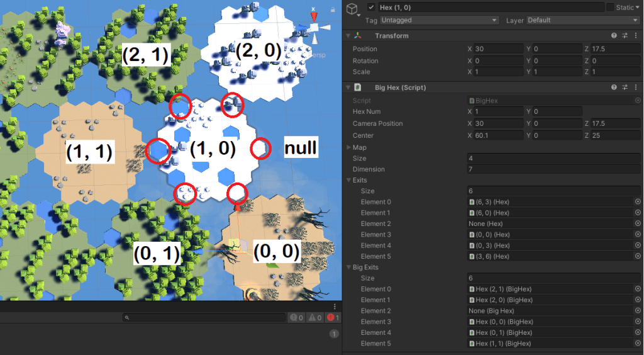Expand the Map foldout
This screenshot has height=355, width=644.
coord(348,147)
